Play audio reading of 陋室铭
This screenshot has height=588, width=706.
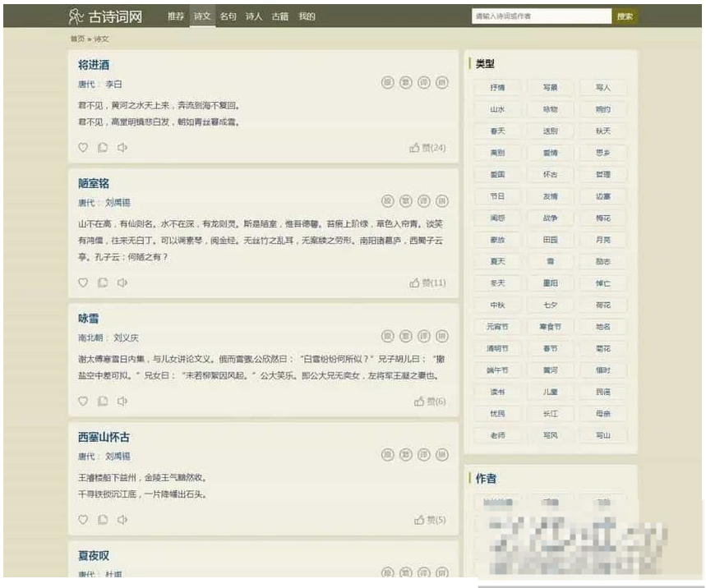click(x=122, y=283)
